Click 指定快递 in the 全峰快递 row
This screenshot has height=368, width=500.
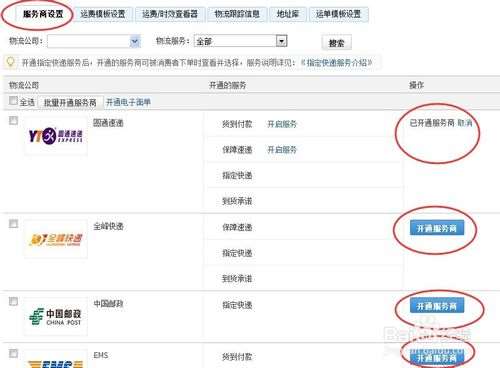(237, 253)
